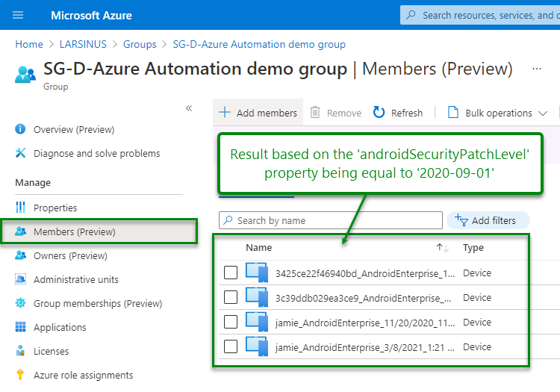Image resolution: width=560 pixels, height=392 pixels.
Task: Click the device icon for 3425ce22f46940bd row
Action: coord(257,273)
